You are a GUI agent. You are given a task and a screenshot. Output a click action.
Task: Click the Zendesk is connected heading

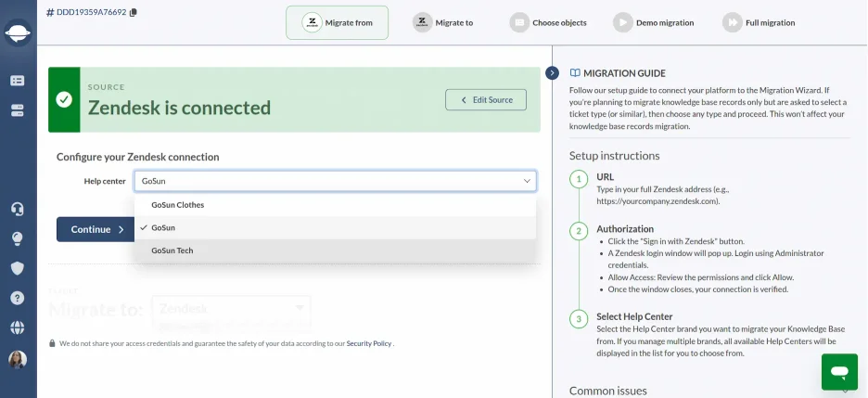(x=179, y=108)
